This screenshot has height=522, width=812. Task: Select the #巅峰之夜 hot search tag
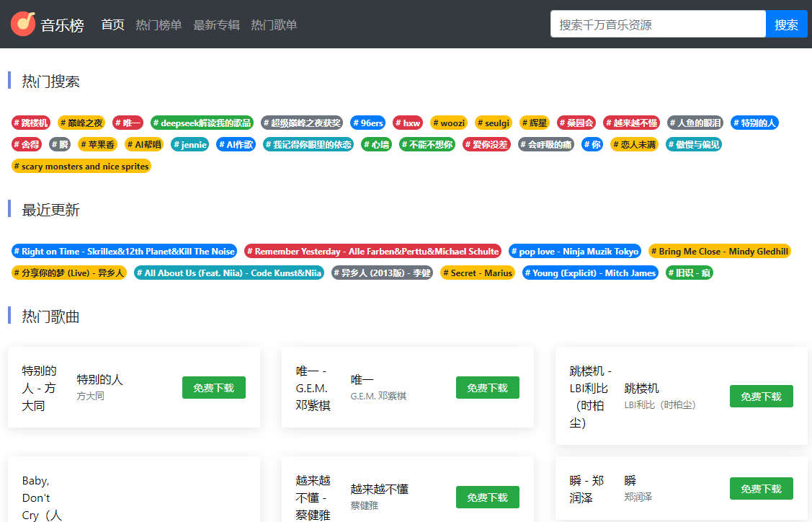click(81, 123)
